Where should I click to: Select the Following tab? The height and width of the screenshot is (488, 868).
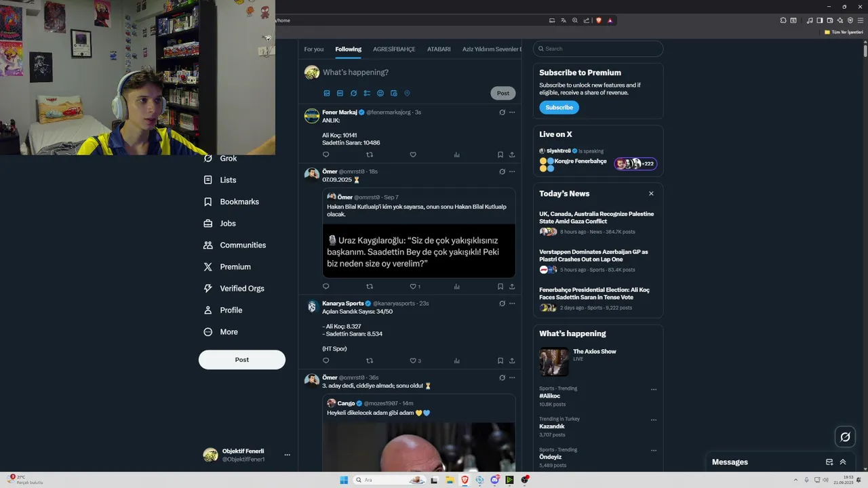tap(348, 49)
